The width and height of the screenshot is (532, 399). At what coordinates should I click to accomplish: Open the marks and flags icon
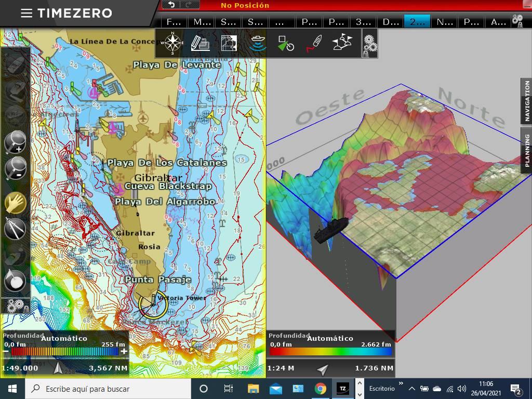342,43
